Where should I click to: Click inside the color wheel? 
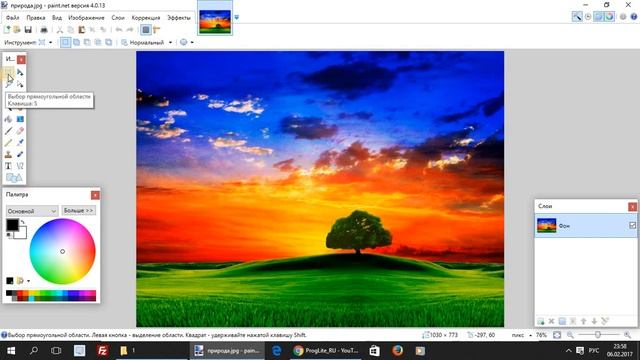click(x=62, y=251)
